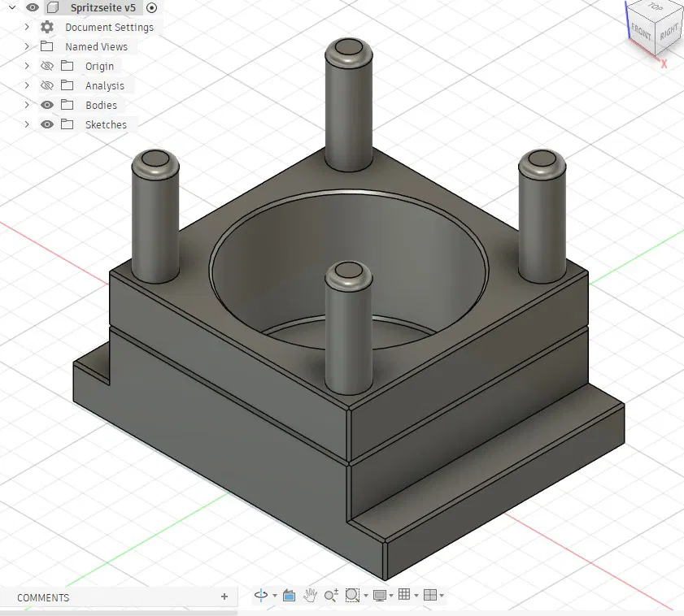Click the activate component radio button
The width and height of the screenshot is (684, 616).
click(x=152, y=8)
